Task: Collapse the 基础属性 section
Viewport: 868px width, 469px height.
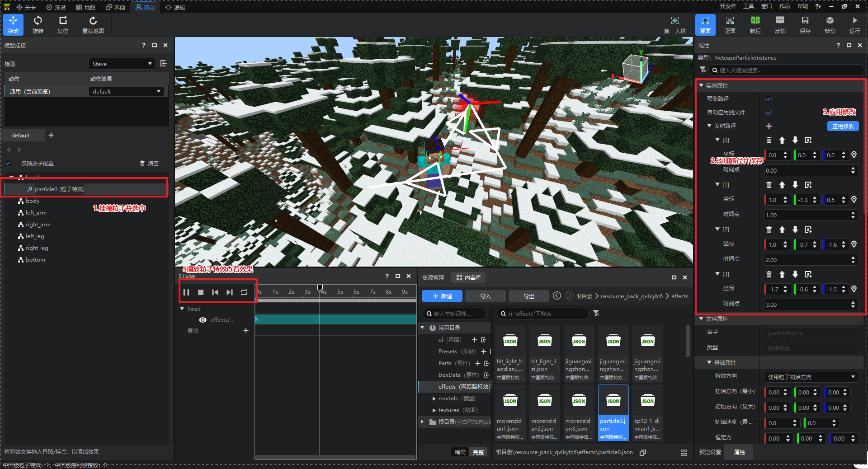Action: [709, 362]
